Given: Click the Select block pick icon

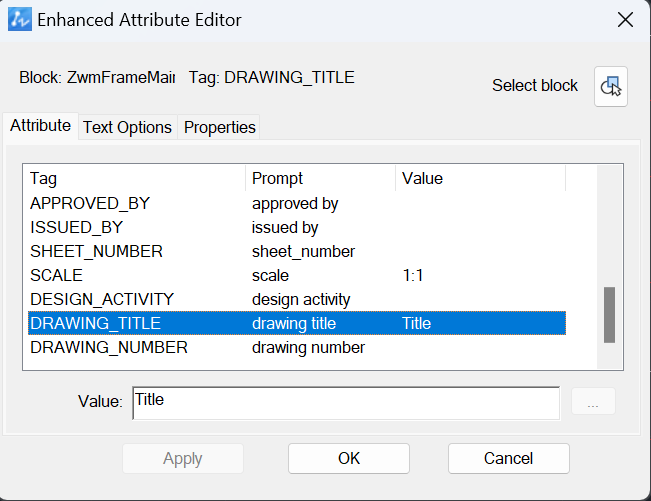Looking at the screenshot, I should click(x=610, y=86).
